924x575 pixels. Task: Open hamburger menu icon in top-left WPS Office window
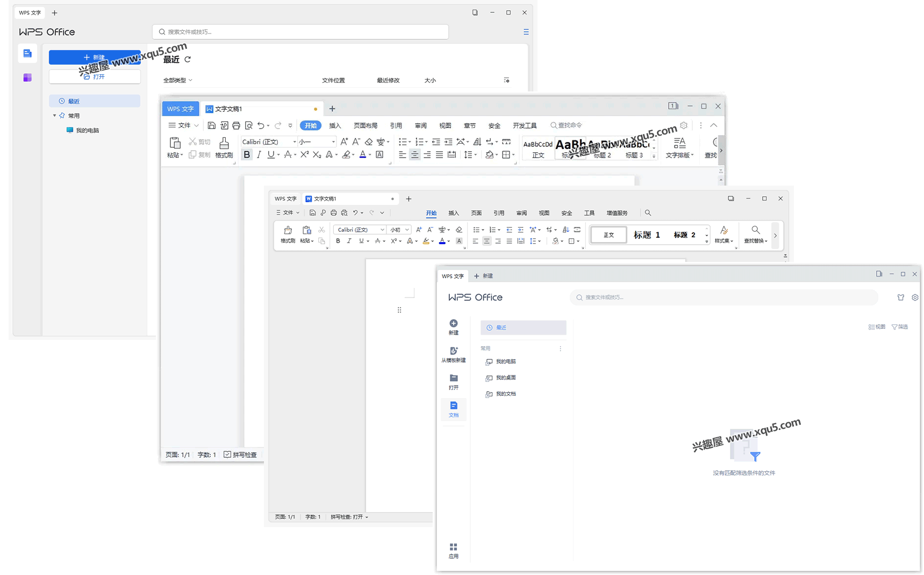pos(526,32)
